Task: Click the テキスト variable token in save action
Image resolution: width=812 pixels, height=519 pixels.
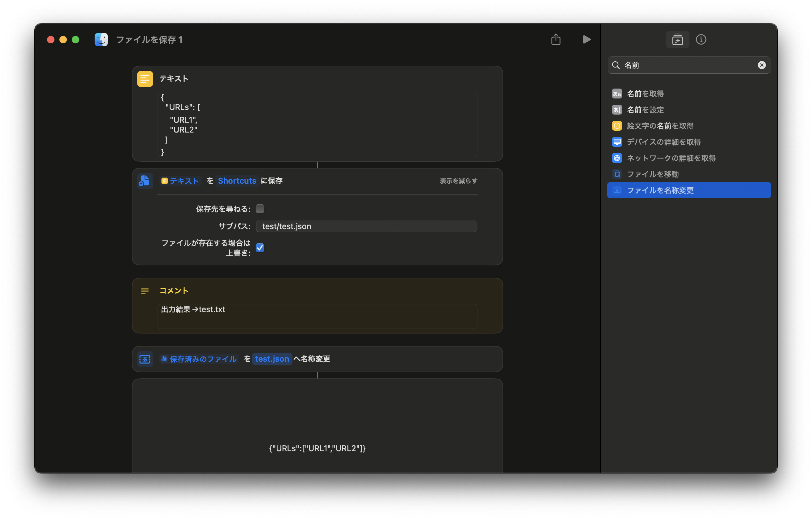Action: [180, 181]
